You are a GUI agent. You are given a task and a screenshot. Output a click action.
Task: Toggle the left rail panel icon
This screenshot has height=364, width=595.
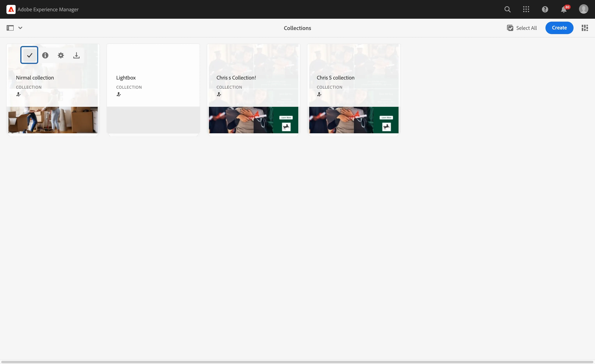10,28
